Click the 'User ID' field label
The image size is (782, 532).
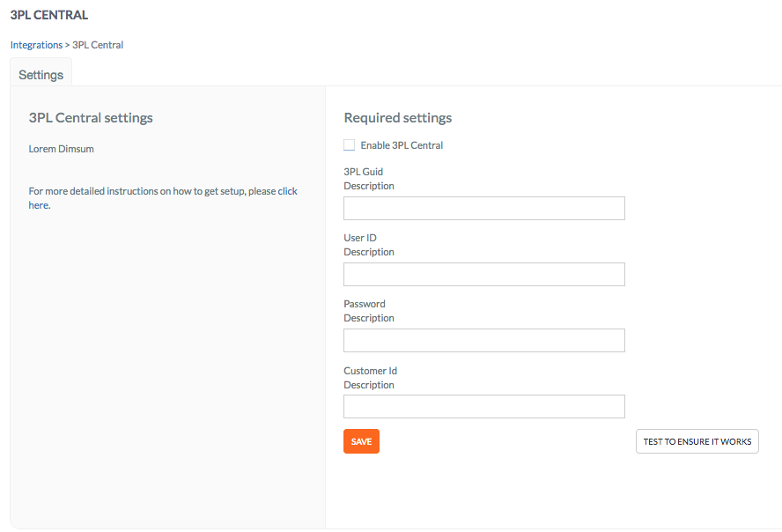point(360,238)
